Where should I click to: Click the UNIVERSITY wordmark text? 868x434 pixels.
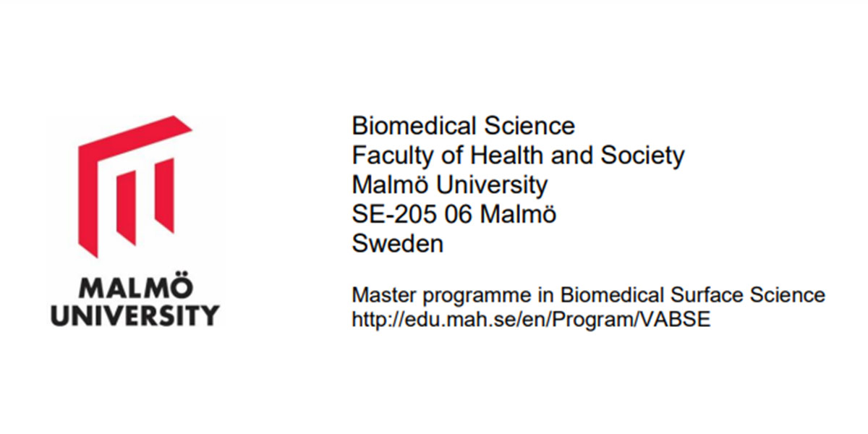pos(135,315)
